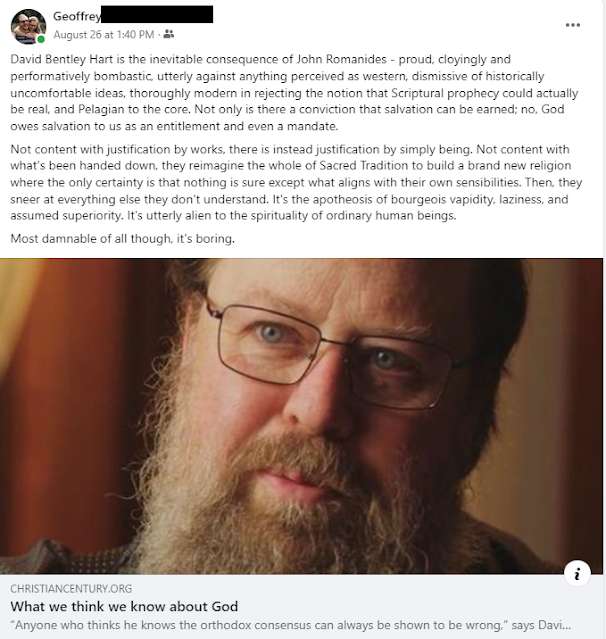Screen dimensions: 606x639
Task: Click the phrase 'Pelagian to the core'
Action: (x=133, y=110)
